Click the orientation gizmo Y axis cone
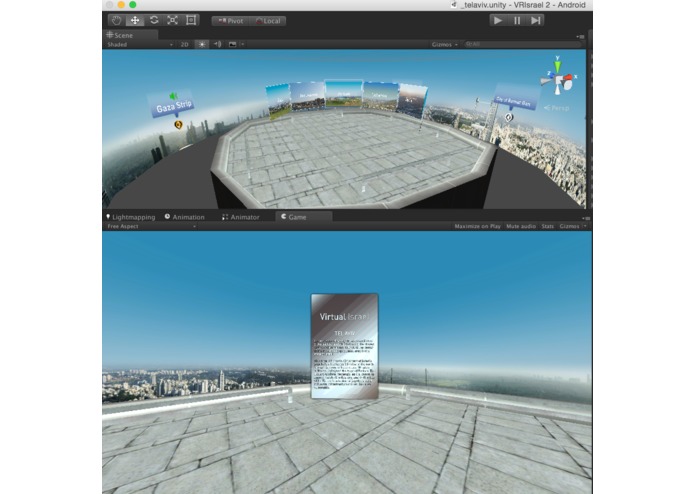Viewport: 695px width, 494px height. click(557, 65)
